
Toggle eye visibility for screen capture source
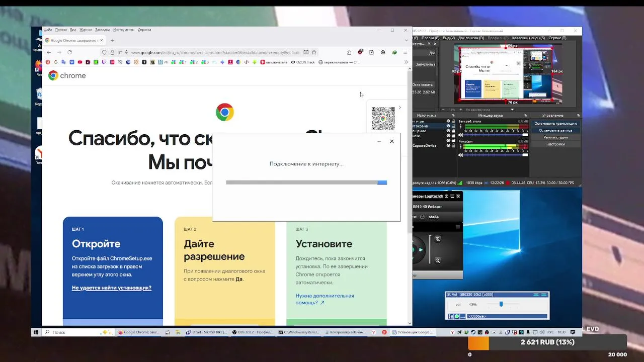coord(448,126)
